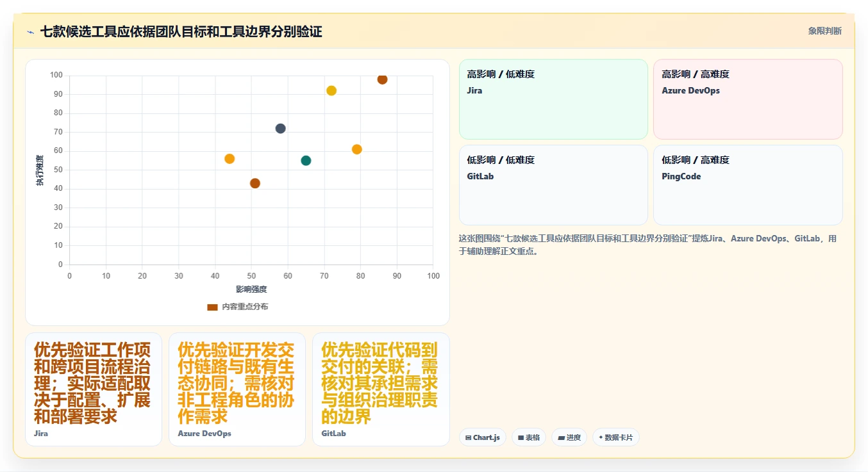868x472 pixels.
Task: Click the 影响强度 x-axis title
Action: [x=251, y=289]
